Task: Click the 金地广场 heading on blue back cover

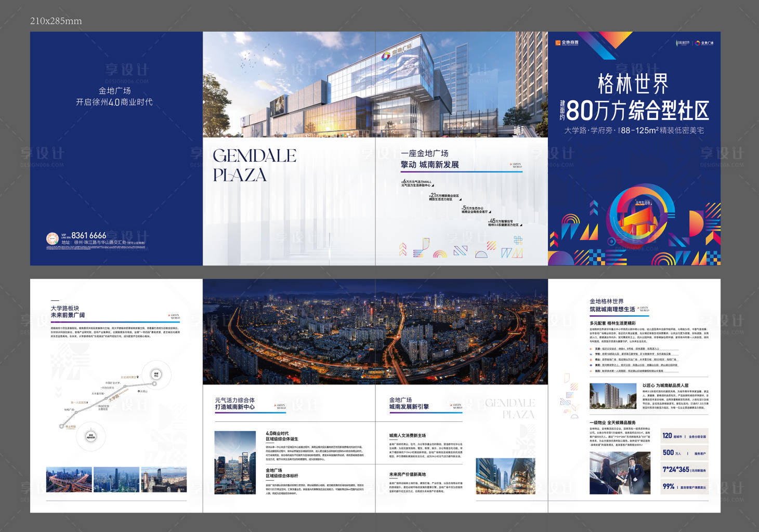Action: (x=115, y=90)
